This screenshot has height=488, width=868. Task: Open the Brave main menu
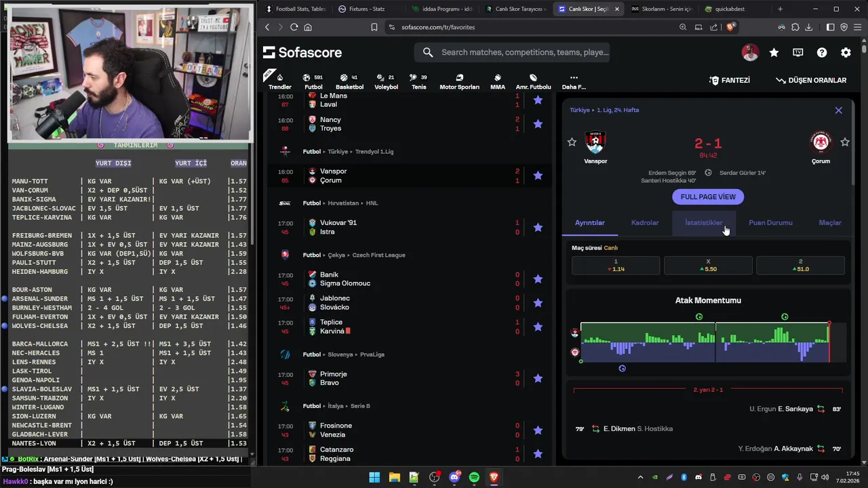857,27
